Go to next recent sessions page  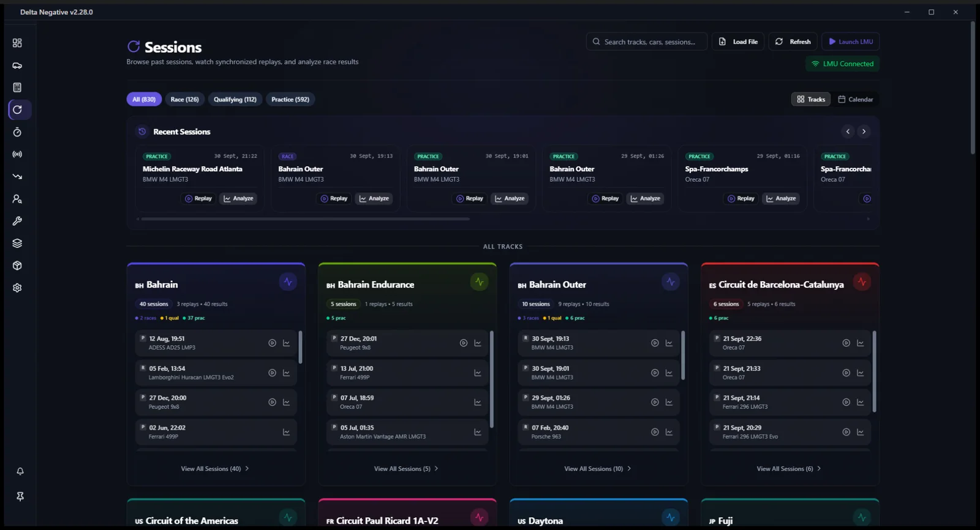point(864,132)
